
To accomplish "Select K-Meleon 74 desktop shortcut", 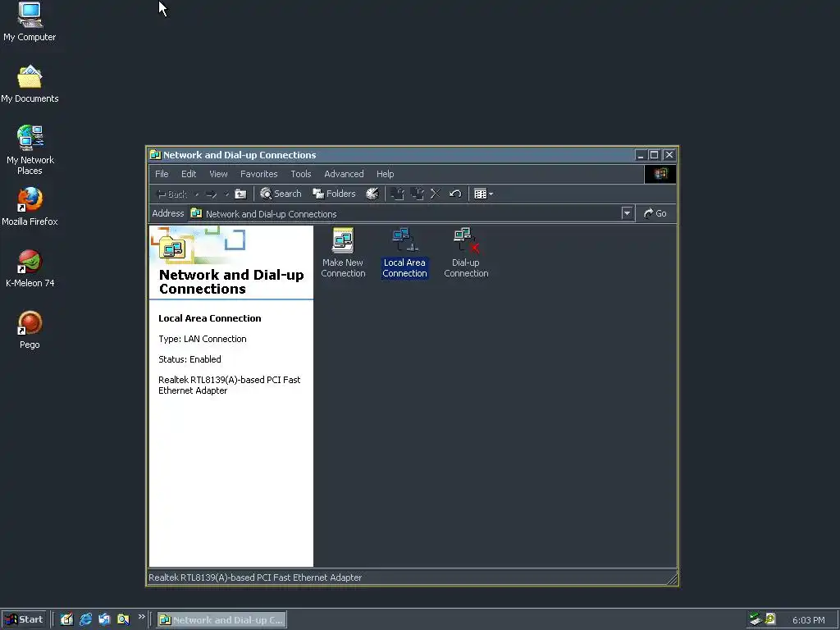I will click(30, 268).
